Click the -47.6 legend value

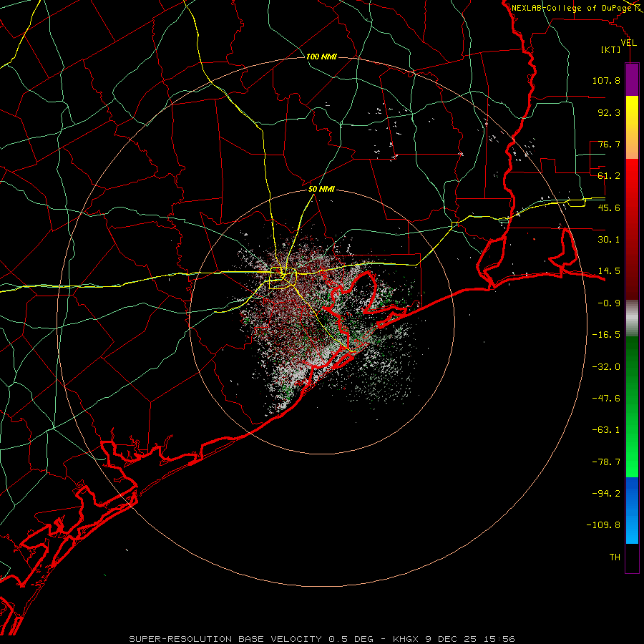(x=606, y=399)
